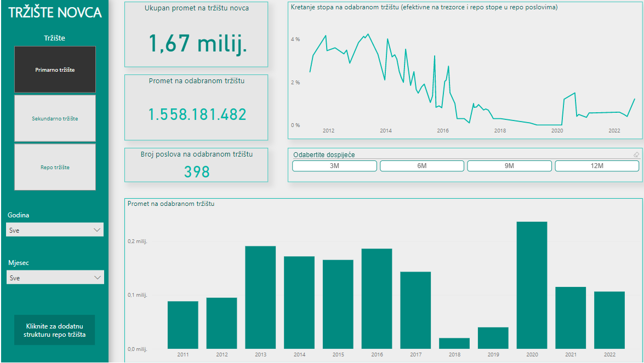Click the 2016 bar in Promet chart
Screen dimensions: 644x363
(377, 298)
